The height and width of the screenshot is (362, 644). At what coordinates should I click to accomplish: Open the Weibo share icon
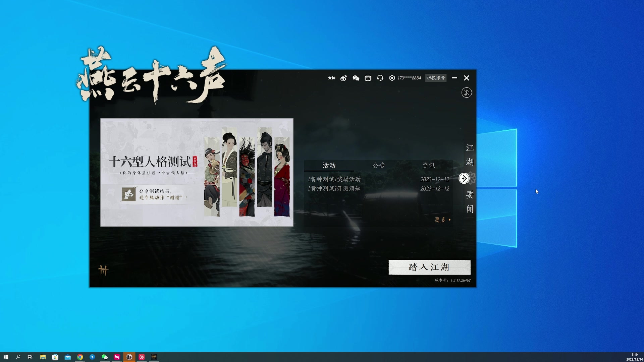343,78
